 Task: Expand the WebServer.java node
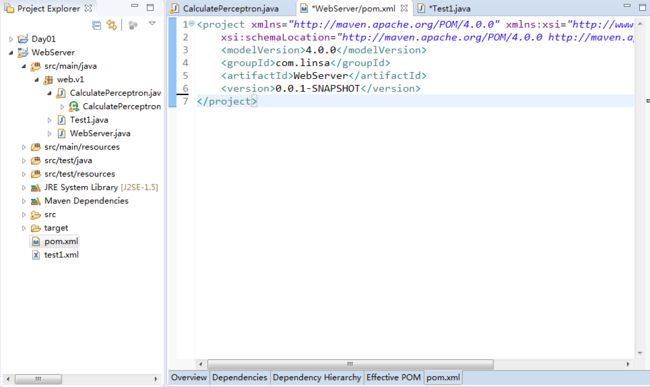pyautogui.click(x=49, y=133)
